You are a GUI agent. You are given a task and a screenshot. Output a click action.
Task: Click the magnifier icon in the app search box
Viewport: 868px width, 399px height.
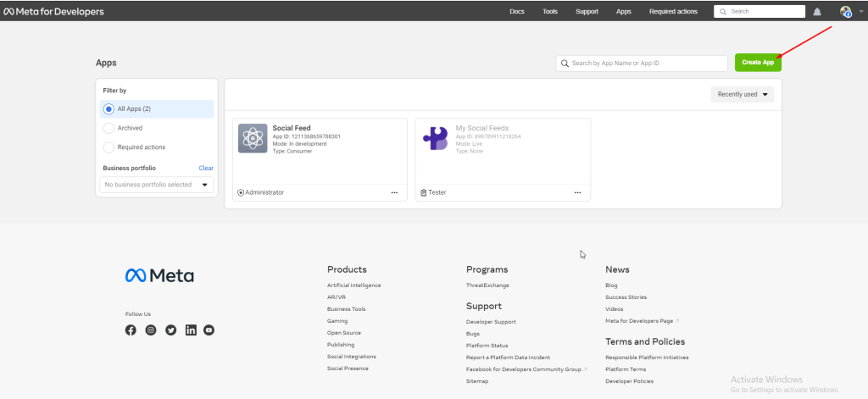pyautogui.click(x=565, y=63)
